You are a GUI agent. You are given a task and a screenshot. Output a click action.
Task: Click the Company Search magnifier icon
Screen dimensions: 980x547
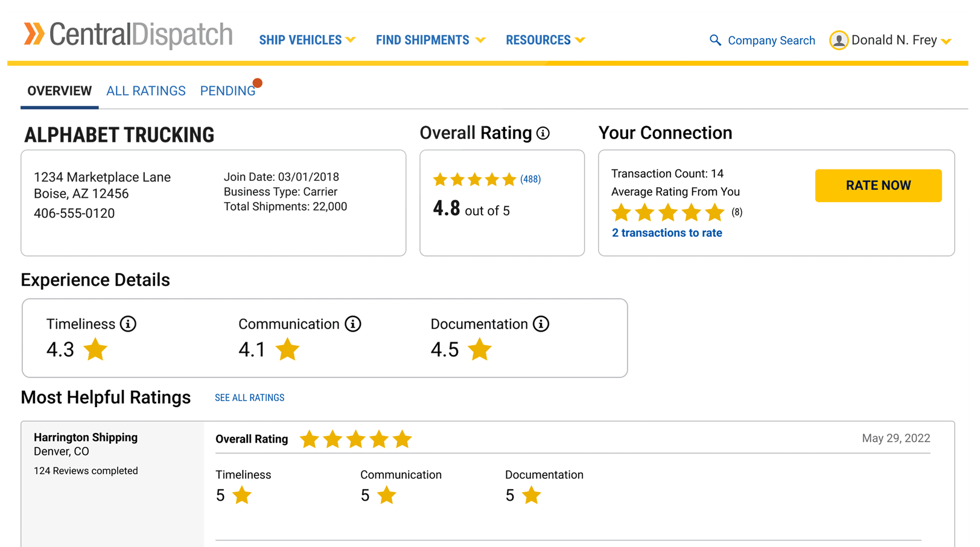tap(715, 40)
